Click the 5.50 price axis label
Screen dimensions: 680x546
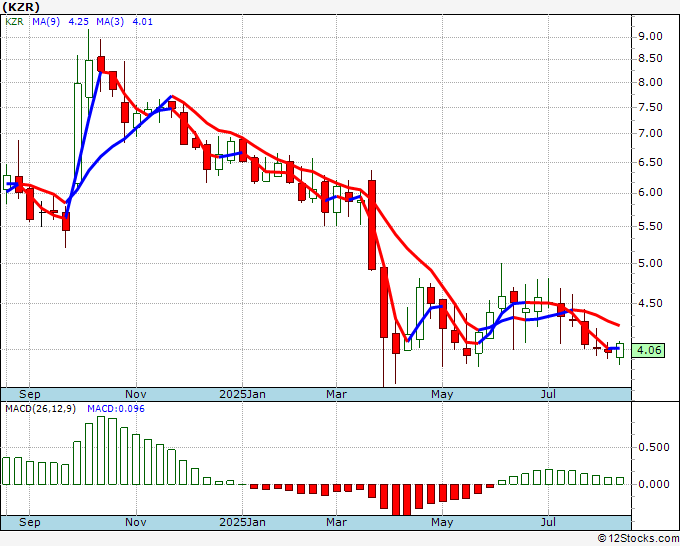651,226
